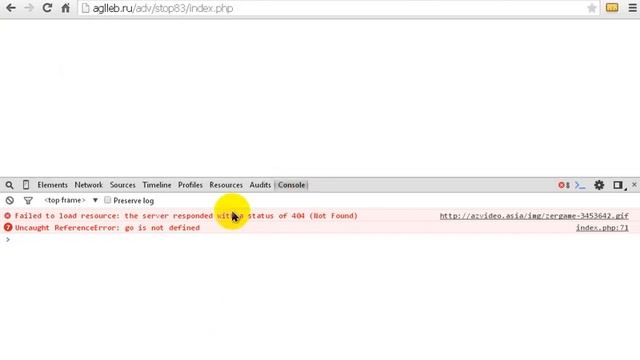Bookmark this page with the star
The height and width of the screenshot is (360, 640).
pyautogui.click(x=591, y=8)
